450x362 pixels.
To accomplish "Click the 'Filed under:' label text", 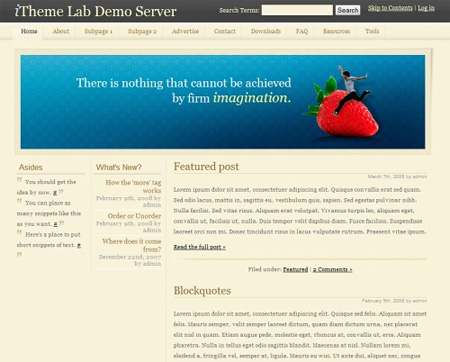I will pos(265,269).
